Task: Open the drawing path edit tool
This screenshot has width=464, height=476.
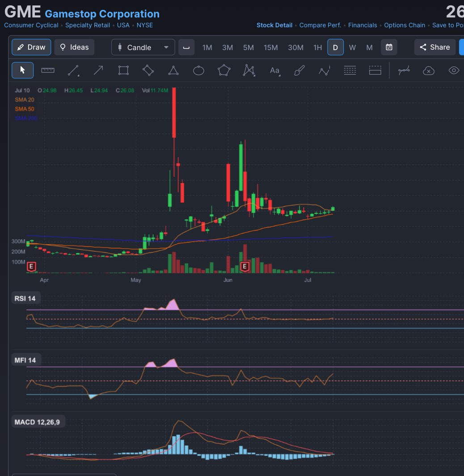Action: (404, 70)
